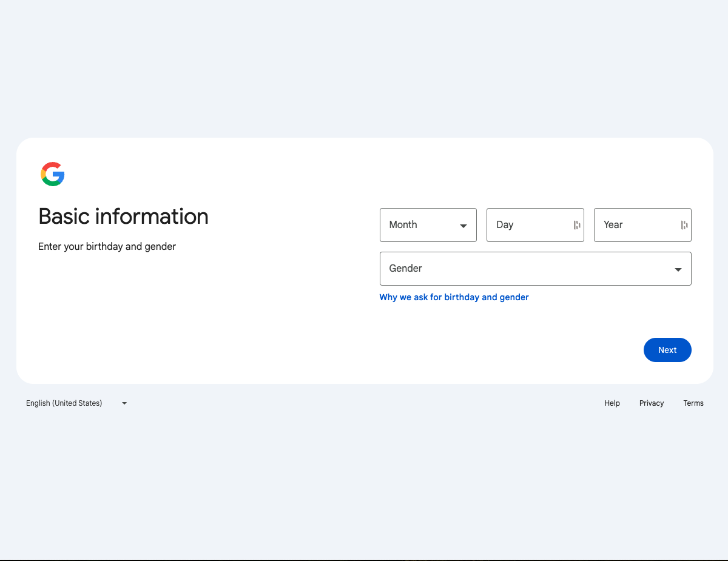Open English (United States) language menu
This screenshot has height=561, width=728.
(64, 403)
